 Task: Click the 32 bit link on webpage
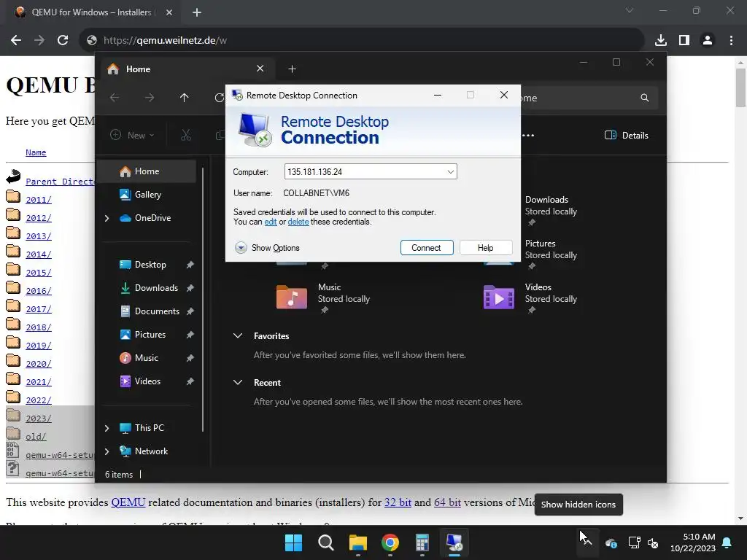tap(398, 502)
